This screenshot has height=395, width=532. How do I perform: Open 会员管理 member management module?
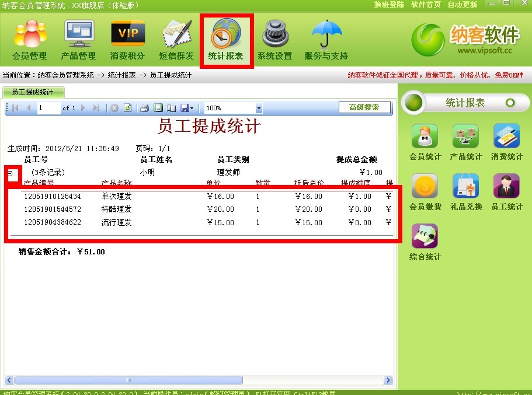(29, 40)
